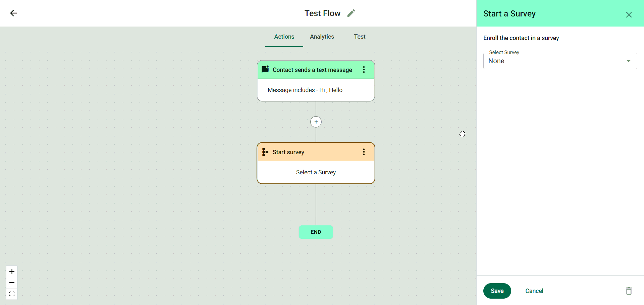This screenshot has height=305, width=644.
Task: Open the Start survey node's options menu
Action: 364,152
